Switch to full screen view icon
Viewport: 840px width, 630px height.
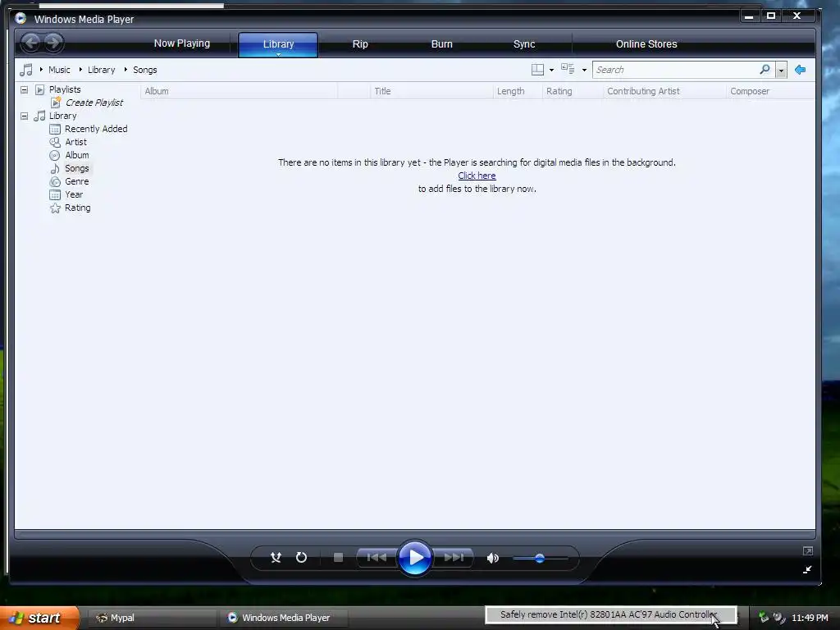point(808,550)
